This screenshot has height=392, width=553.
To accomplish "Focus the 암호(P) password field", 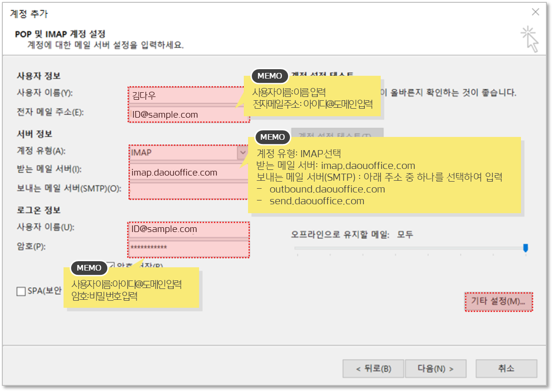I will 188,248.
